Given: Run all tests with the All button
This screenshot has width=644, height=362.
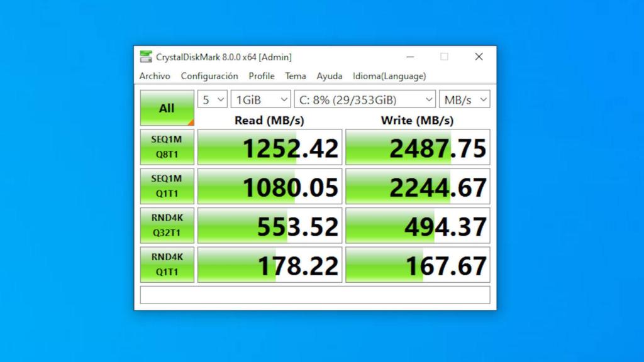Looking at the screenshot, I should (x=166, y=107).
